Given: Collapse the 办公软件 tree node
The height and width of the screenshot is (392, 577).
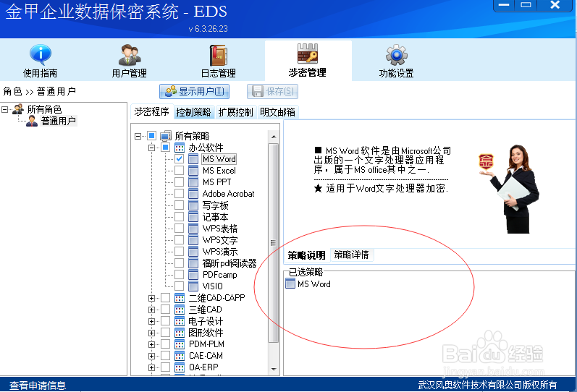Looking at the screenshot, I should click(151, 148).
